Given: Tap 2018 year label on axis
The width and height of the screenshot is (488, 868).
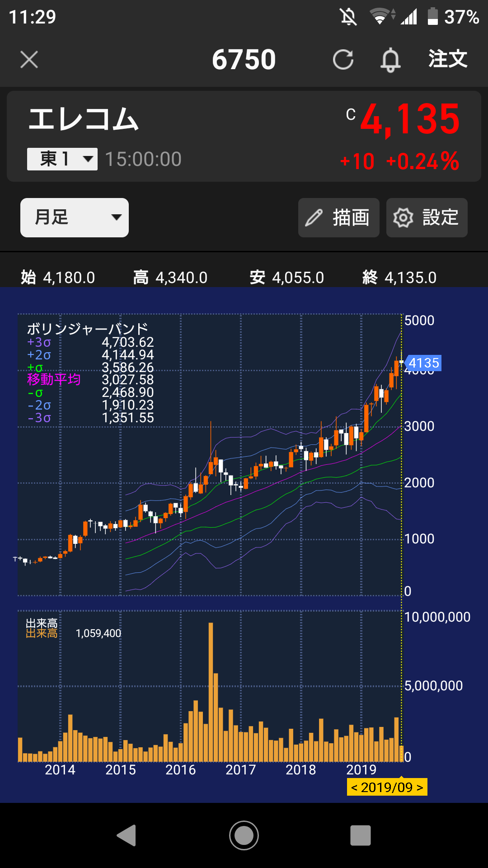Looking at the screenshot, I should (301, 770).
